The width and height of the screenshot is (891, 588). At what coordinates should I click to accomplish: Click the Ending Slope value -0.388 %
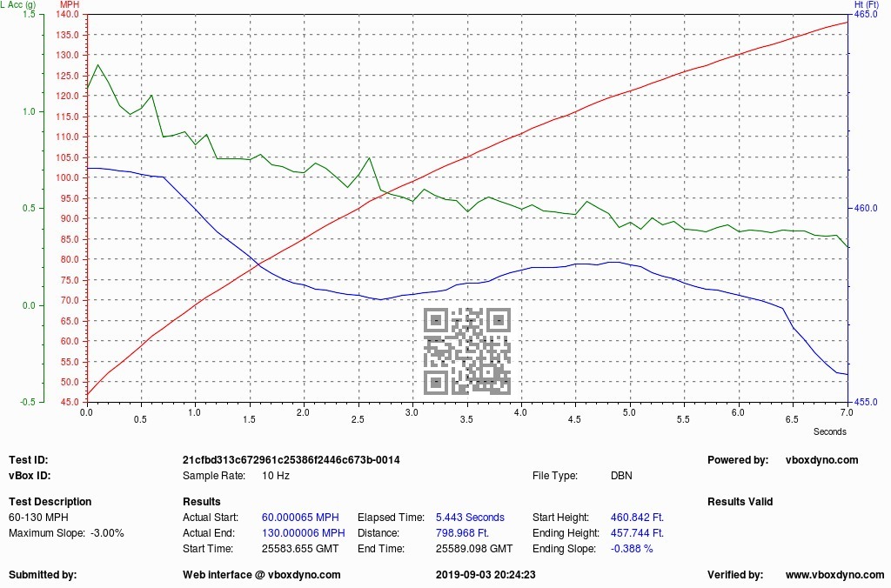click(x=632, y=549)
